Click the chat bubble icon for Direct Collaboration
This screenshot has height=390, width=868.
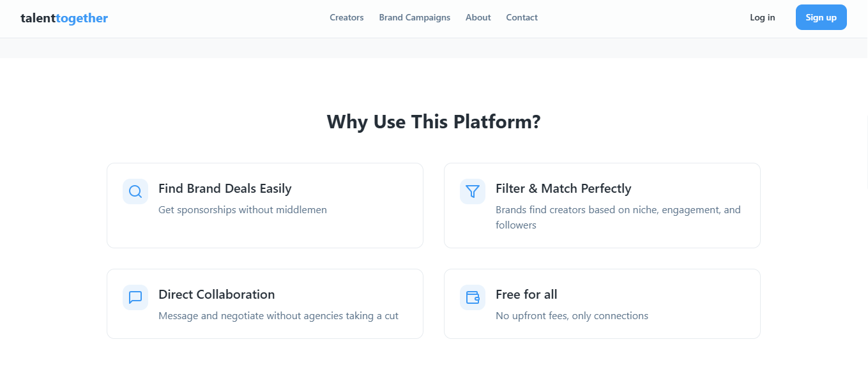click(x=135, y=297)
